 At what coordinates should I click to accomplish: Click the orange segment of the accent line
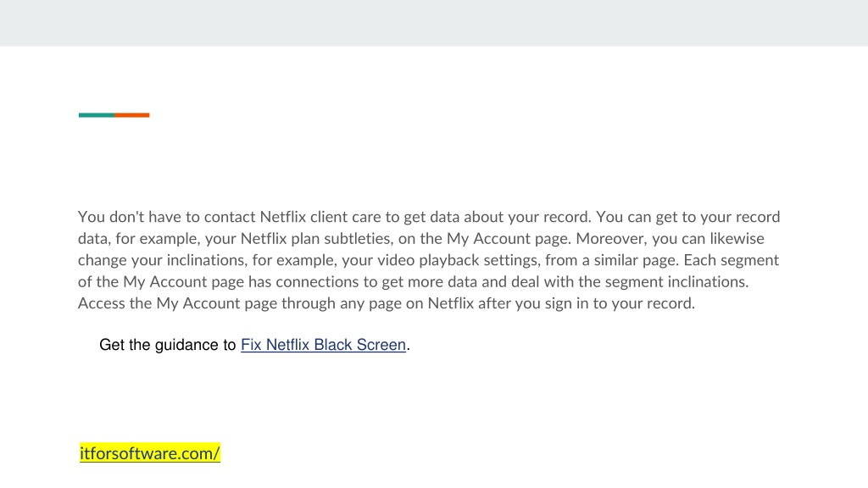[131, 115]
